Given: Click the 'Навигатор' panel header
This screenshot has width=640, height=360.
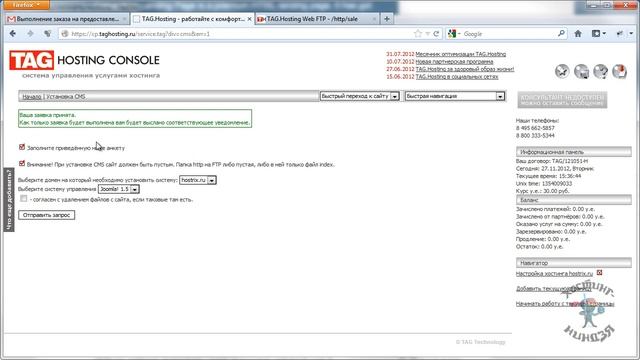Looking at the screenshot, I should coord(573,263).
